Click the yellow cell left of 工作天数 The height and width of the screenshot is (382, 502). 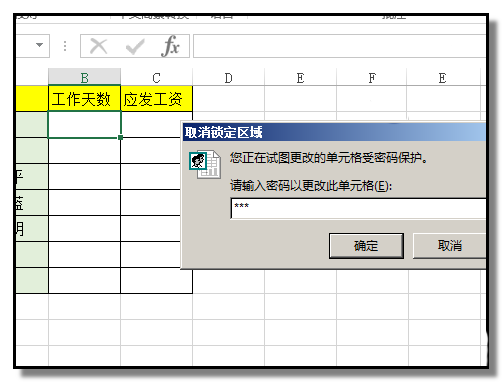pyautogui.click(x=32, y=99)
